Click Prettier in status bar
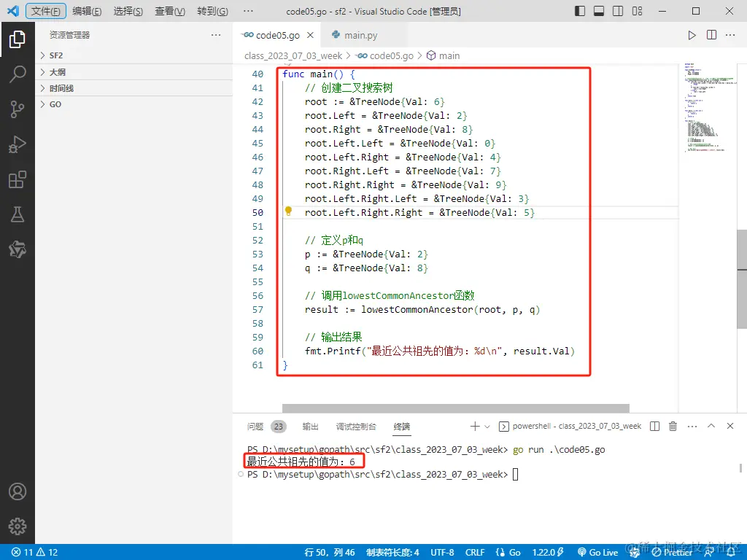Image resolution: width=747 pixels, height=560 pixels. point(672,553)
